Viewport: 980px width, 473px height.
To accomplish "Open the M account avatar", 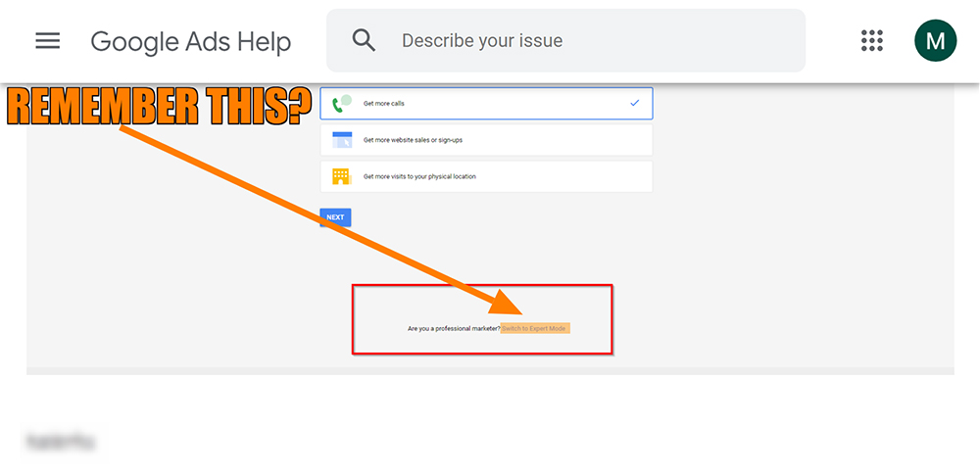I will tap(935, 40).
